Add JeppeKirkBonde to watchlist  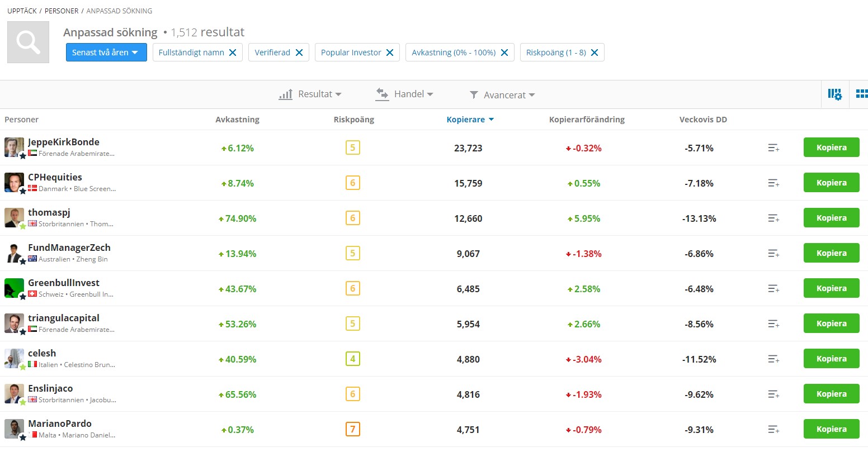(x=773, y=148)
